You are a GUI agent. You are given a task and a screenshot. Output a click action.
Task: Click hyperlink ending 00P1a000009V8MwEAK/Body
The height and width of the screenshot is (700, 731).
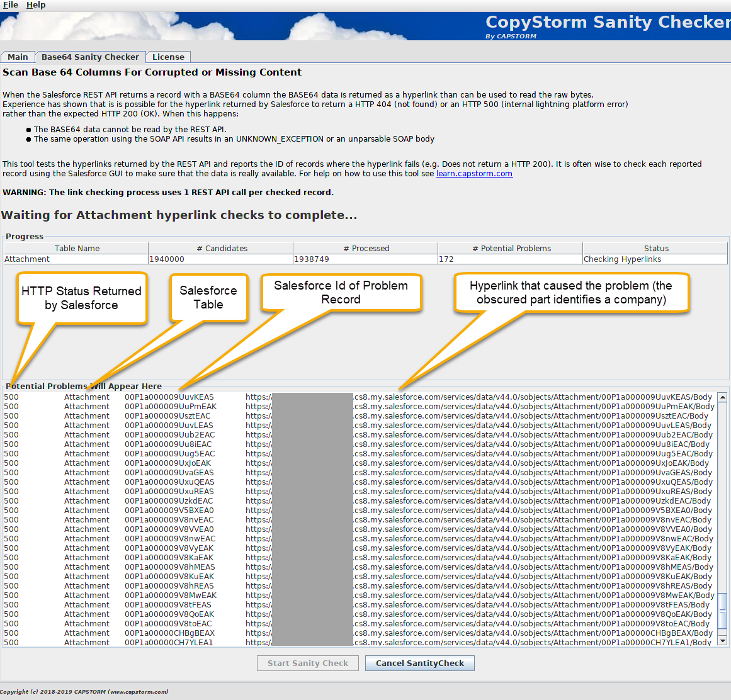pyautogui.click(x=480, y=595)
